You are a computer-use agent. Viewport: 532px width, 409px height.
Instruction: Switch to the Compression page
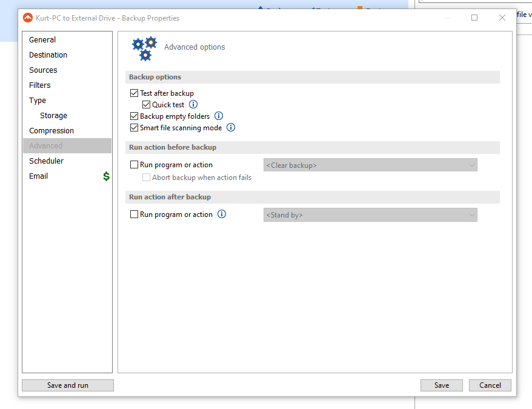(67, 131)
